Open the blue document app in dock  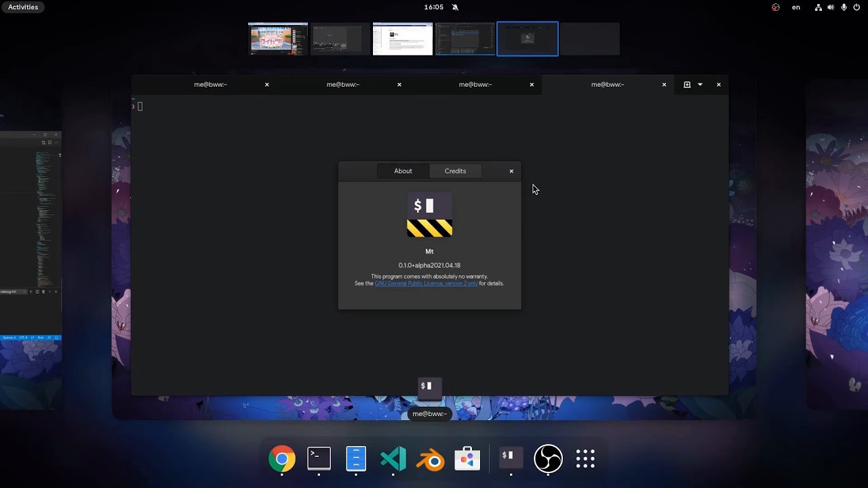356,459
